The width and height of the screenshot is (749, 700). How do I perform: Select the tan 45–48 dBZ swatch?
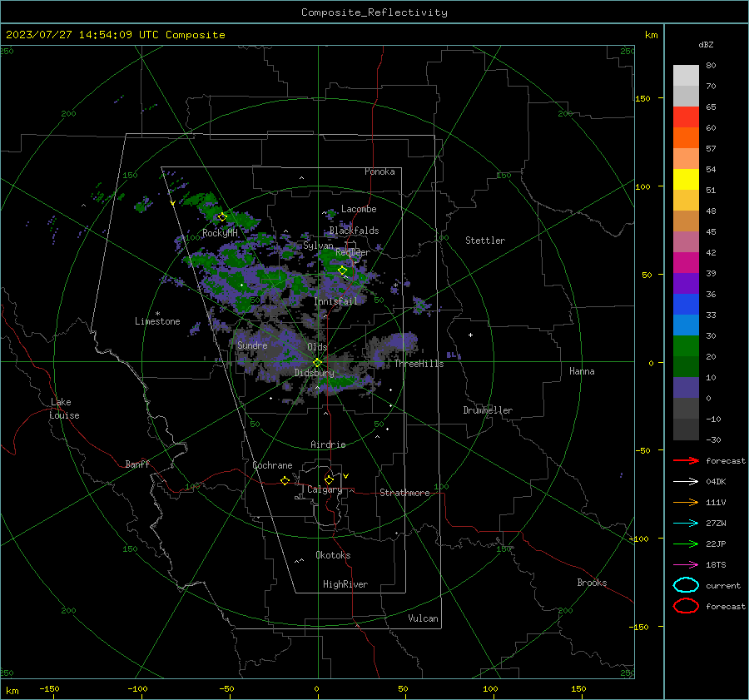(686, 221)
